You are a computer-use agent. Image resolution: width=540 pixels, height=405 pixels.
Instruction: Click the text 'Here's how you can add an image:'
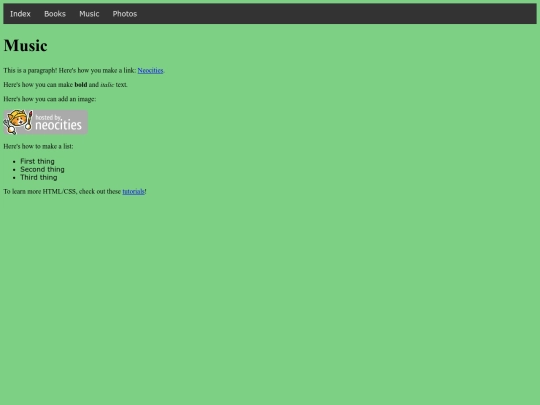tap(50, 99)
